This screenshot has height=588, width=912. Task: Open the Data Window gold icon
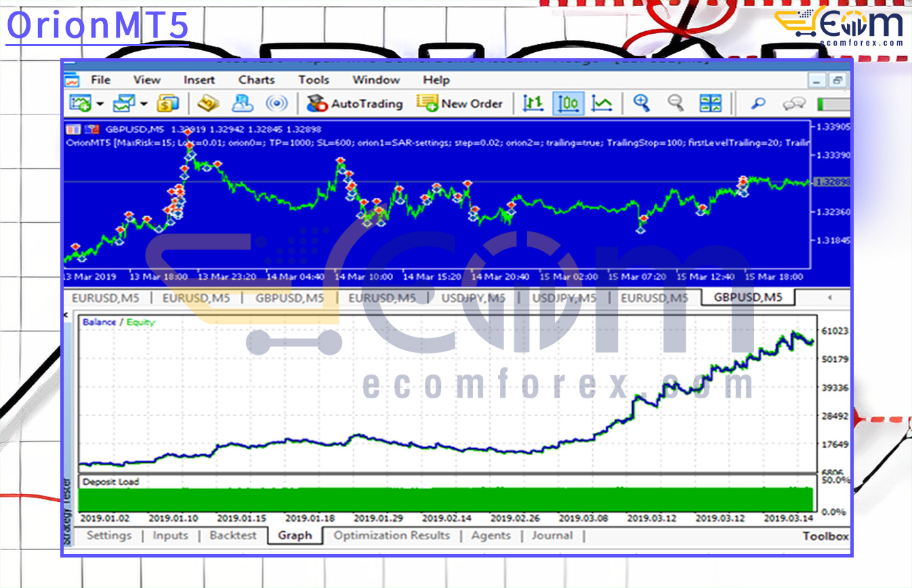tap(208, 104)
